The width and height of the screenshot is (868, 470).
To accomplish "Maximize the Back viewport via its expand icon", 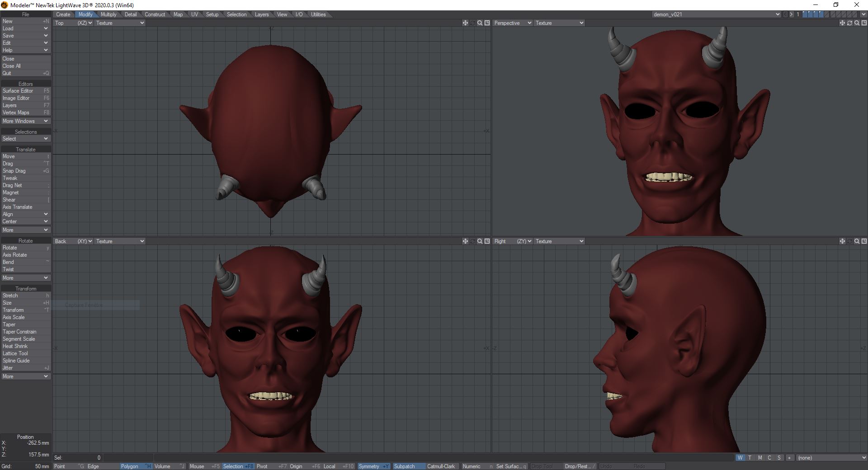I will (487, 241).
